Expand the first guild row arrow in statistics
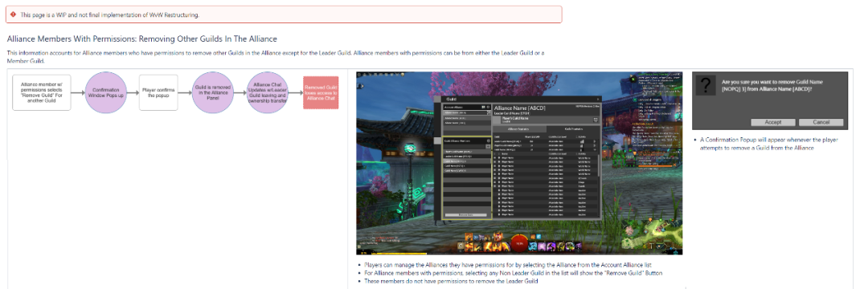 (x=595, y=141)
